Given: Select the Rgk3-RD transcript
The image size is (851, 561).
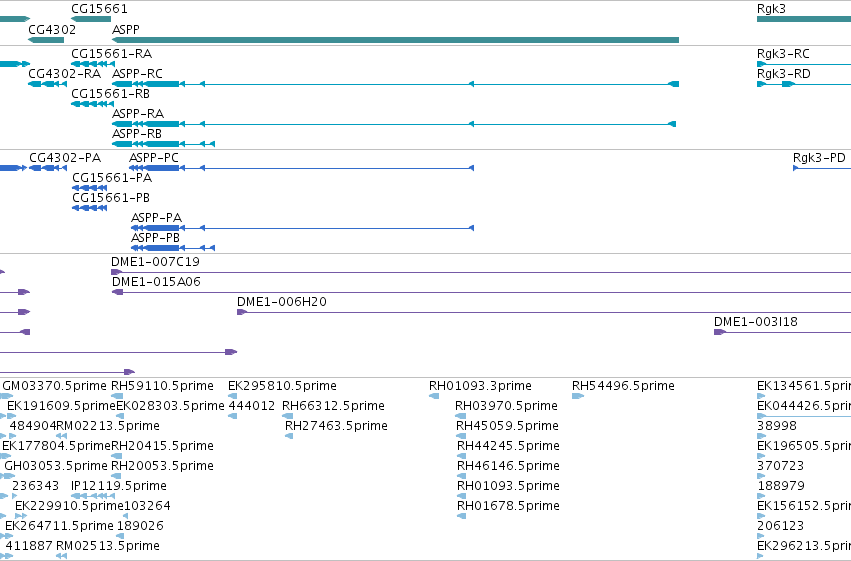Looking at the screenshot, I should tap(784, 73).
